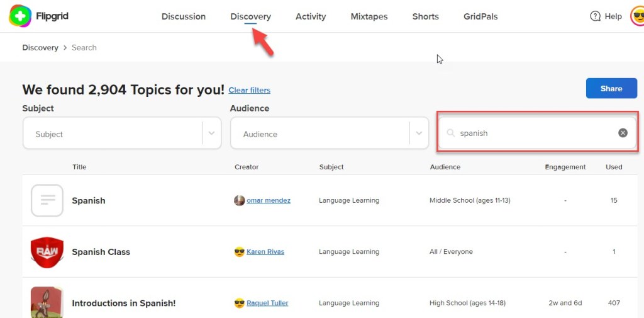The width and height of the screenshot is (644, 318).
Task: Open the Shorts tab
Action: 426,16
